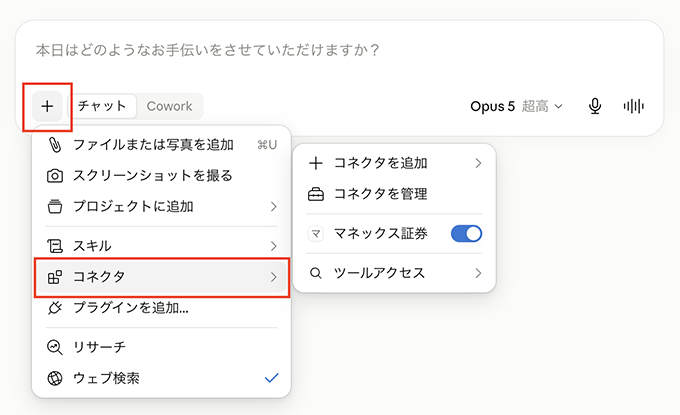Expand the ツールアクセス submenu chevron
The height and width of the screenshot is (415, 680).
pos(478,273)
